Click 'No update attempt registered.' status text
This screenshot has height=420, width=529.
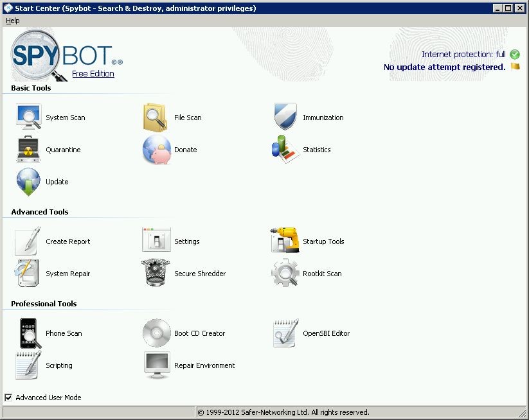tap(445, 67)
